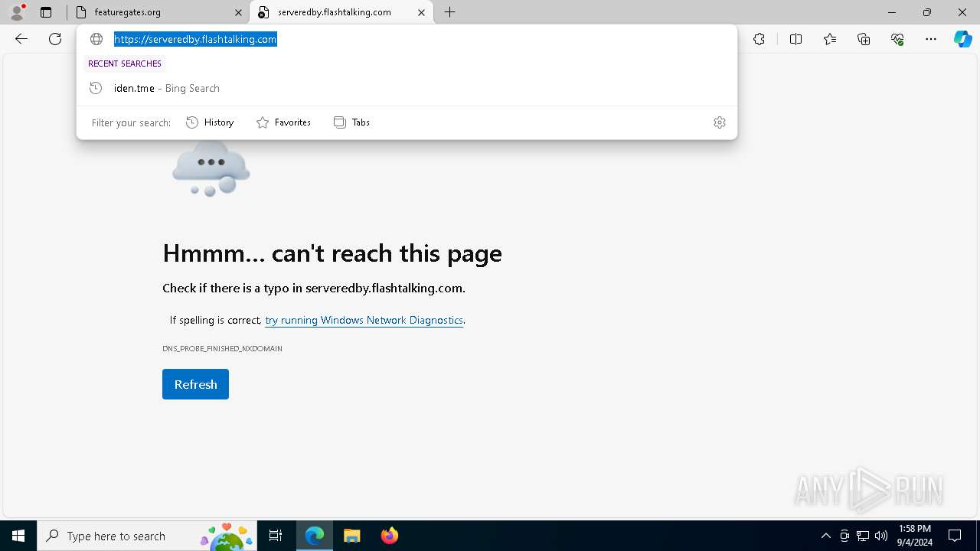Click the blue Refresh button
The width and height of the screenshot is (980, 551).
coord(195,384)
